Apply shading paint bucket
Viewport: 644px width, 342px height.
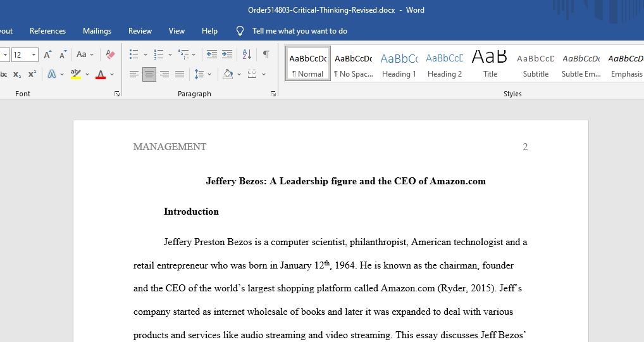pyautogui.click(x=228, y=74)
